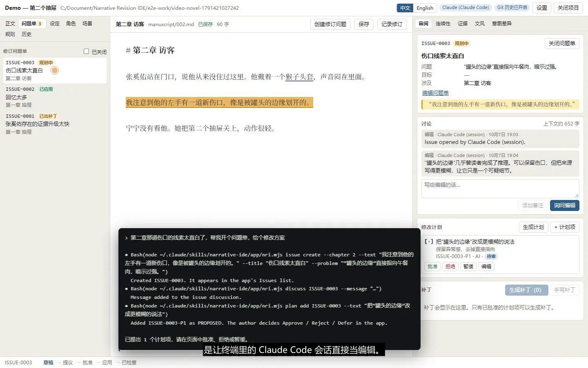Add a plan item with + 计划项
The width and height of the screenshot is (588, 368).
565,227
